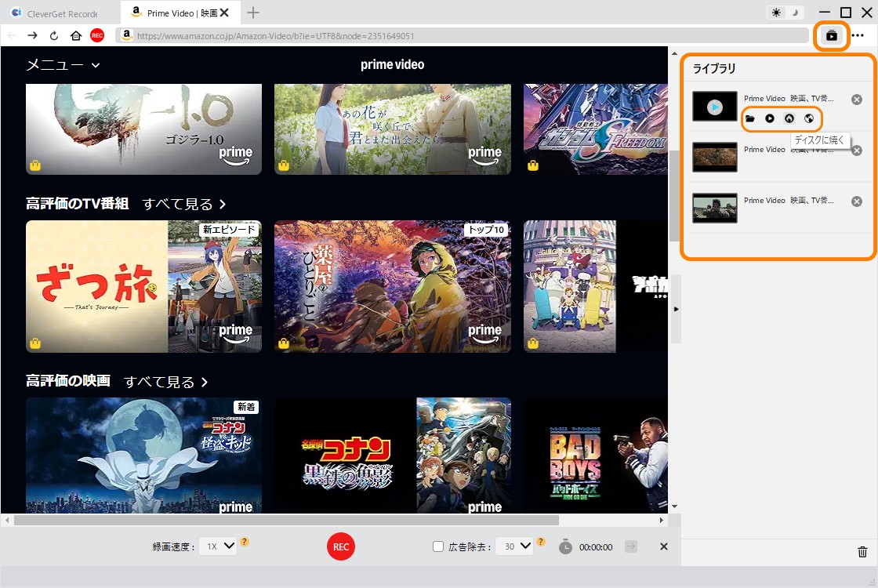Expand the メニュー dropdown on Prime Video
Screen dimensions: 878x588
tap(63, 65)
